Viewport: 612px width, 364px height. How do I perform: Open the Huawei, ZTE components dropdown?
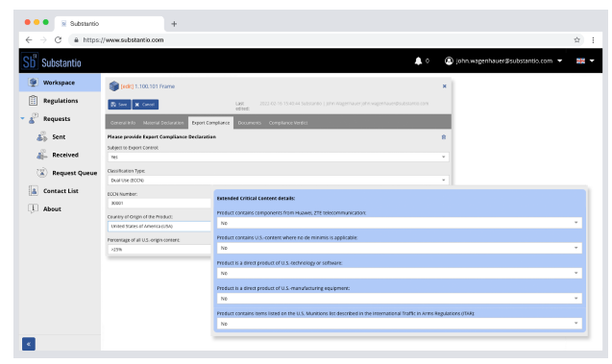(x=400, y=223)
